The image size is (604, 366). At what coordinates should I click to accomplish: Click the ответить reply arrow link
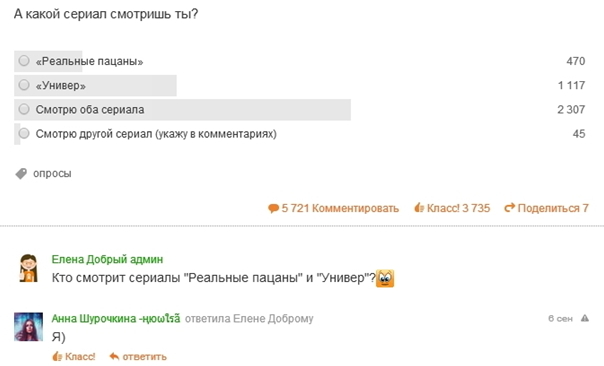(138, 356)
